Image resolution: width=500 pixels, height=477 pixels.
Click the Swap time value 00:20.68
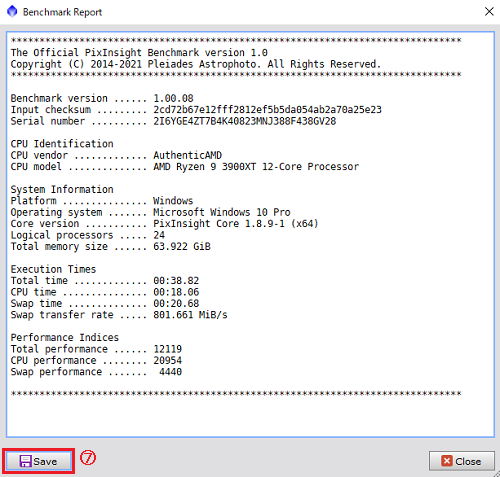click(176, 303)
